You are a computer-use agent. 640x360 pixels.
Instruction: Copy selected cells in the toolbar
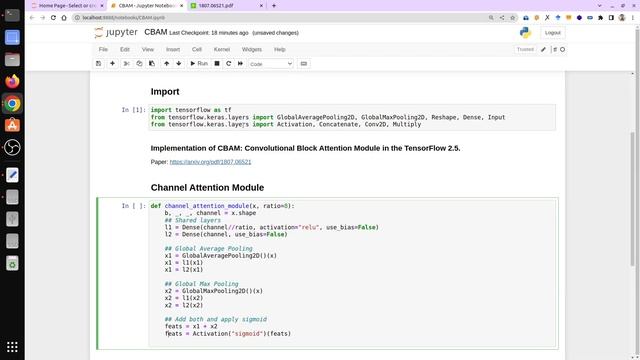tap(139, 64)
